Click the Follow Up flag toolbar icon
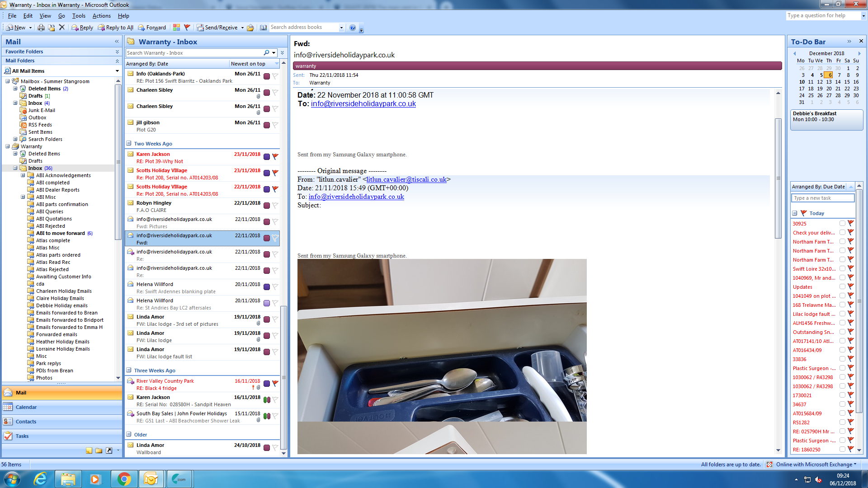 point(187,28)
